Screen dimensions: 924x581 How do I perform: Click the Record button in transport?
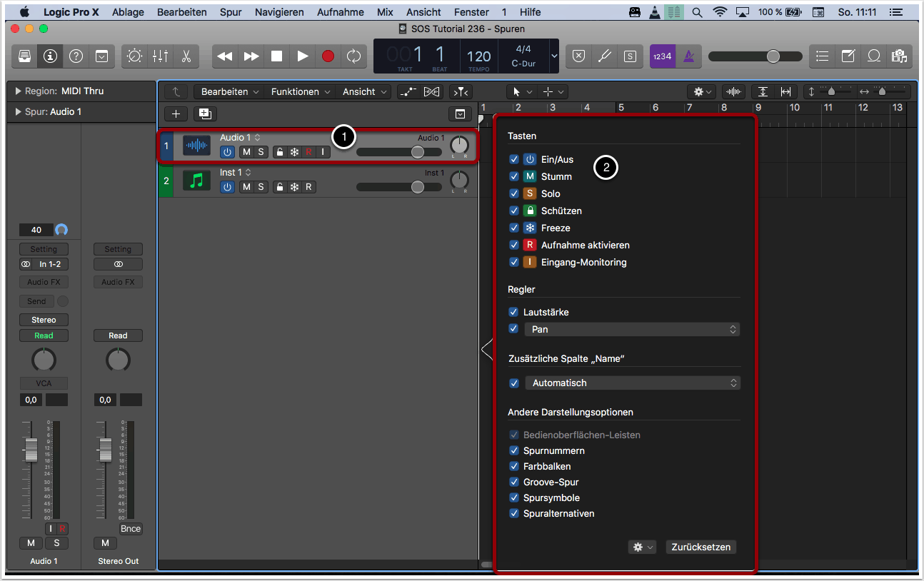(x=328, y=56)
